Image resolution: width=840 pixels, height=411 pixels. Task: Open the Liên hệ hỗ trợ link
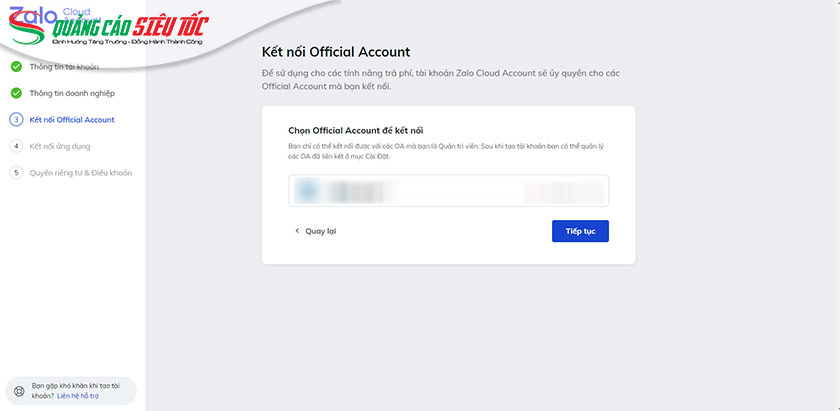(78, 396)
